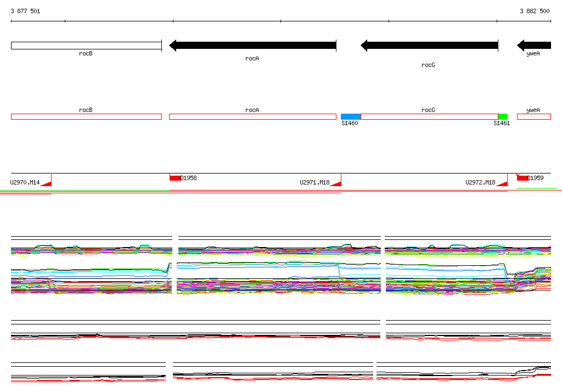Click the rocG label under the black arrow

click(428, 65)
